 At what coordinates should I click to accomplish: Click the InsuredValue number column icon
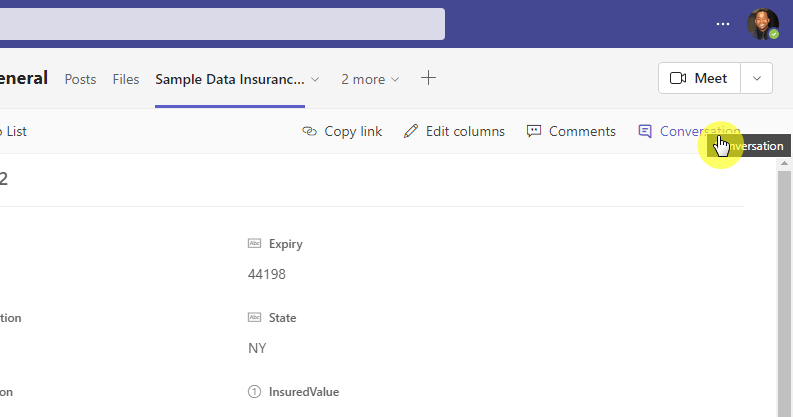tap(254, 392)
